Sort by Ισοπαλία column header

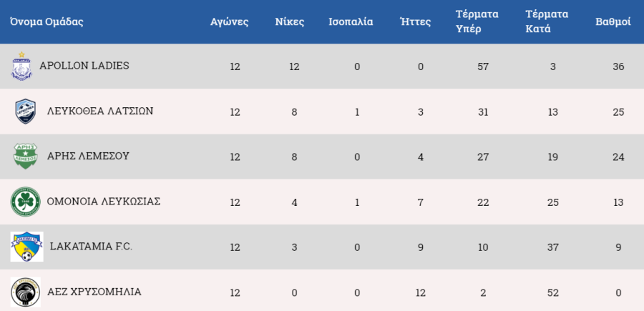pyautogui.click(x=351, y=21)
